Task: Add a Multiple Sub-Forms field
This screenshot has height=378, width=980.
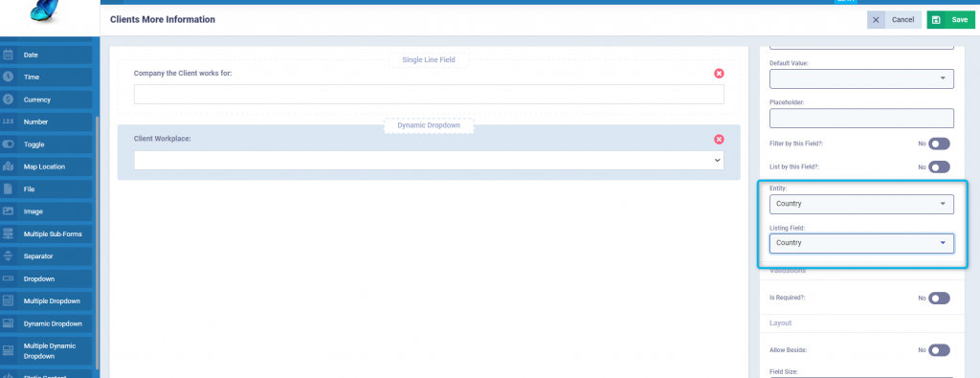Action: [46, 233]
